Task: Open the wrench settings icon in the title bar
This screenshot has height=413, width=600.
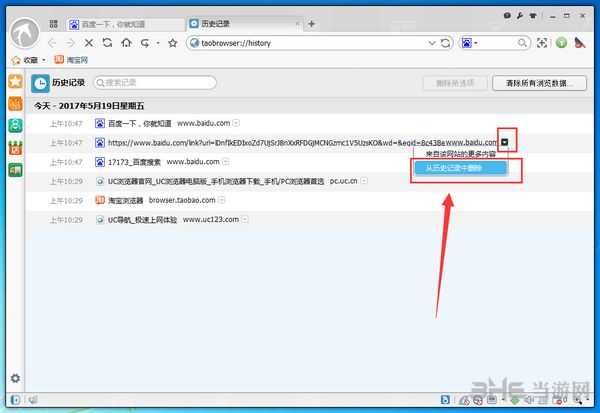Action: [x=520, y=15]
